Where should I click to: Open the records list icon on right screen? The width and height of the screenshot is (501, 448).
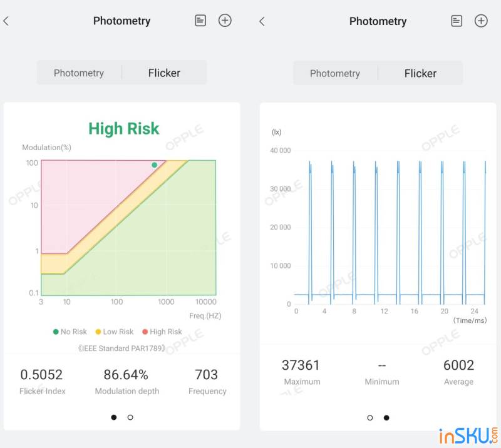tap(457, 21)
